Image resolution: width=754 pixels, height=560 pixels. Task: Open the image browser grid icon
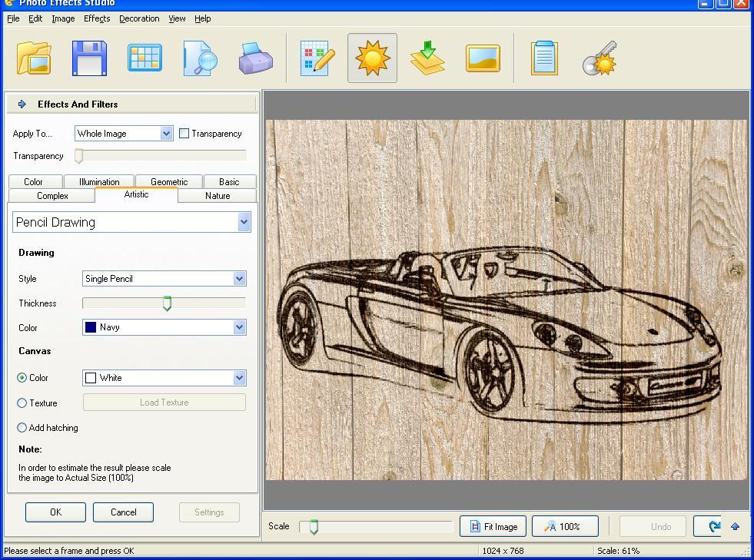[x=144, y=57]
